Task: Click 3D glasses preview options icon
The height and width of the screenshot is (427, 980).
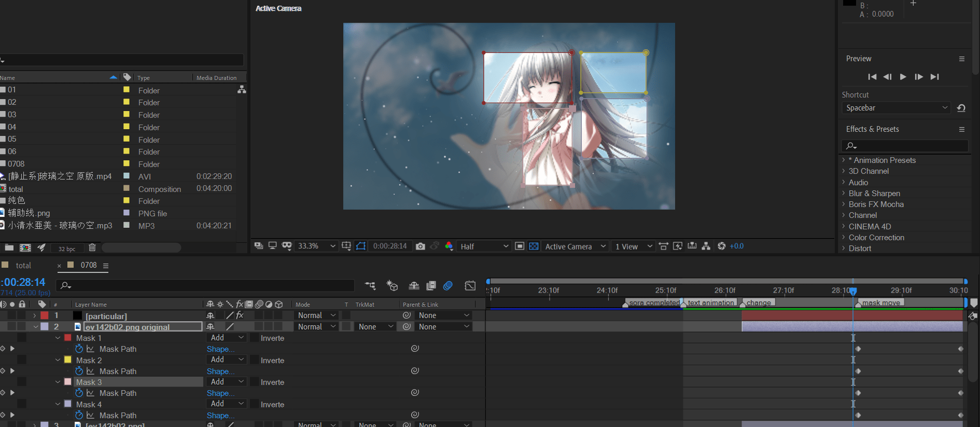Action: point(287,246)
